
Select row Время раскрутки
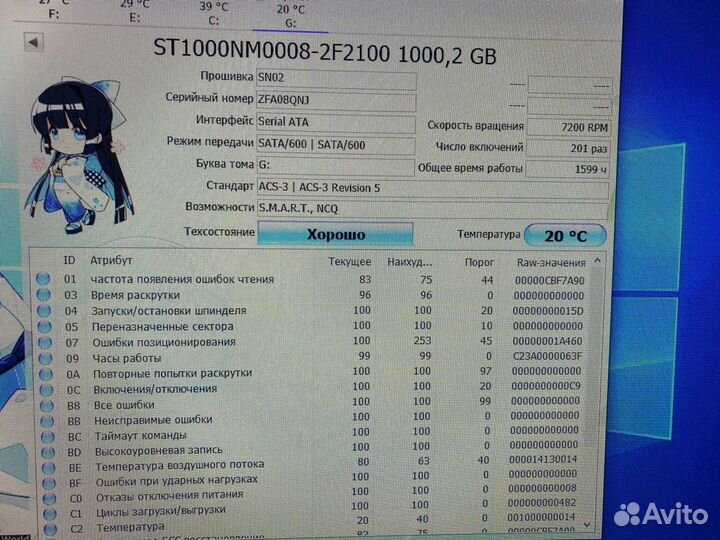point(312,295)
